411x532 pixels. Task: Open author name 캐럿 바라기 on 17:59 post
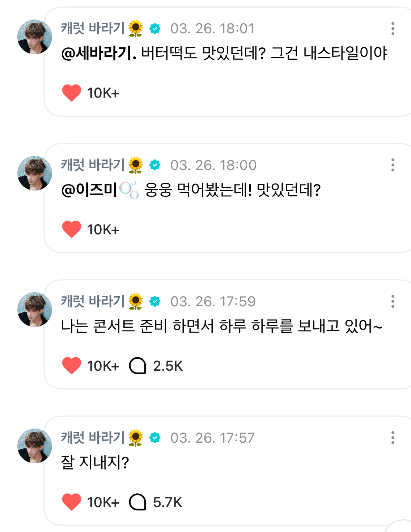pos(93,301)
